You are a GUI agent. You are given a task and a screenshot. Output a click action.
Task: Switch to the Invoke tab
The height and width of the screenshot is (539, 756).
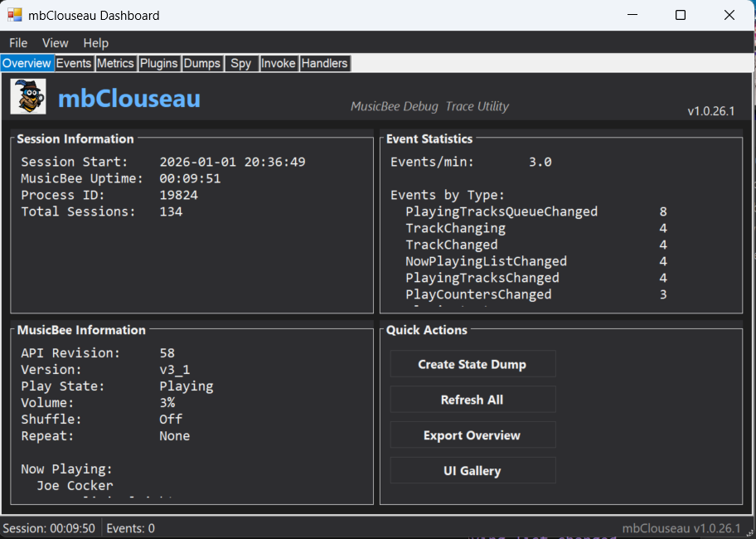coord(279,63)
